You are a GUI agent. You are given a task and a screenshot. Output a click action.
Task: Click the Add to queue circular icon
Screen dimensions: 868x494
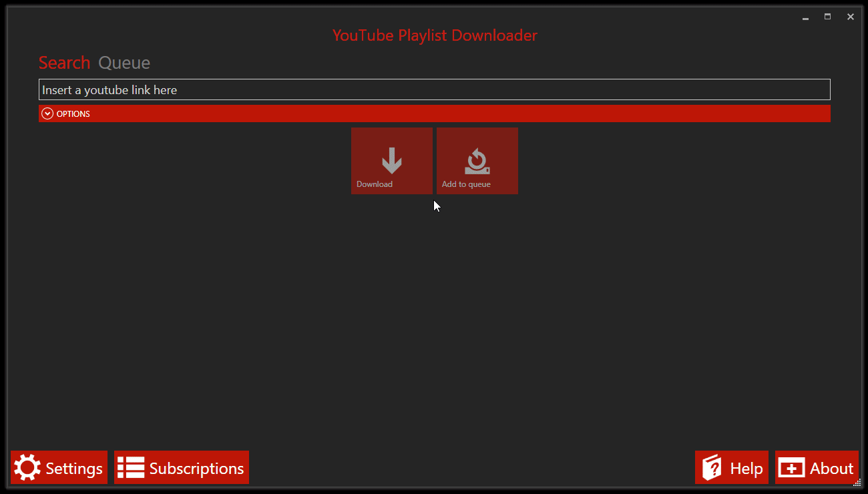(477, 159)
